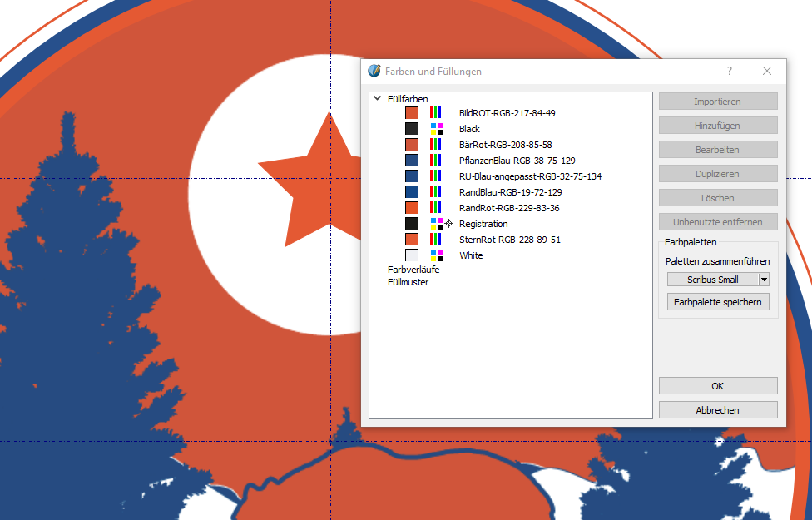Click Abbrechen to cancel the dialog
The width and height of the screenshot is (812, 520).
(x=718, y=410)
